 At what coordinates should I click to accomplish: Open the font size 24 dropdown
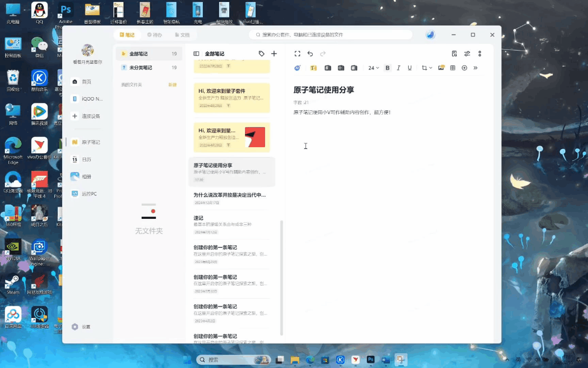374,68
